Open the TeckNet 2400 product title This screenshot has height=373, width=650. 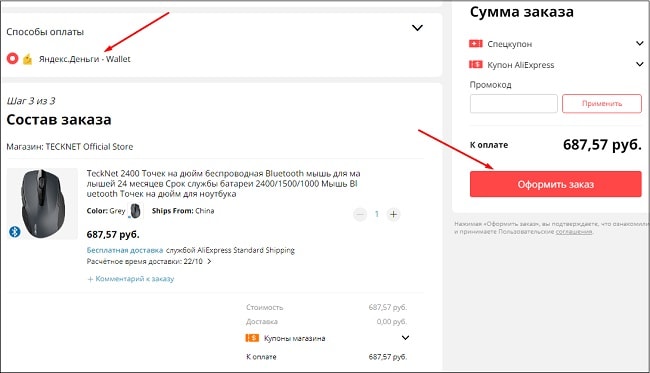click(223, 183)
